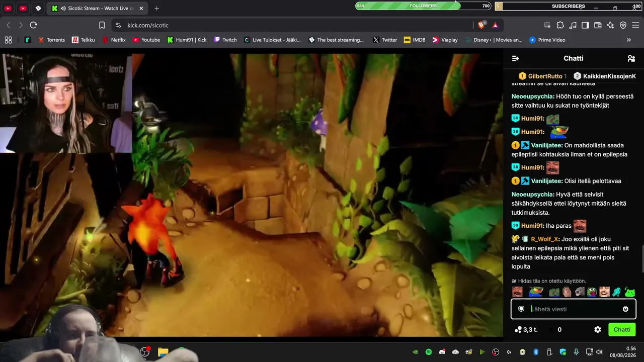The width and height of the screenshot is (644, 362).
Task: Open the Telkku bookmark
Action: coord(83,40)
